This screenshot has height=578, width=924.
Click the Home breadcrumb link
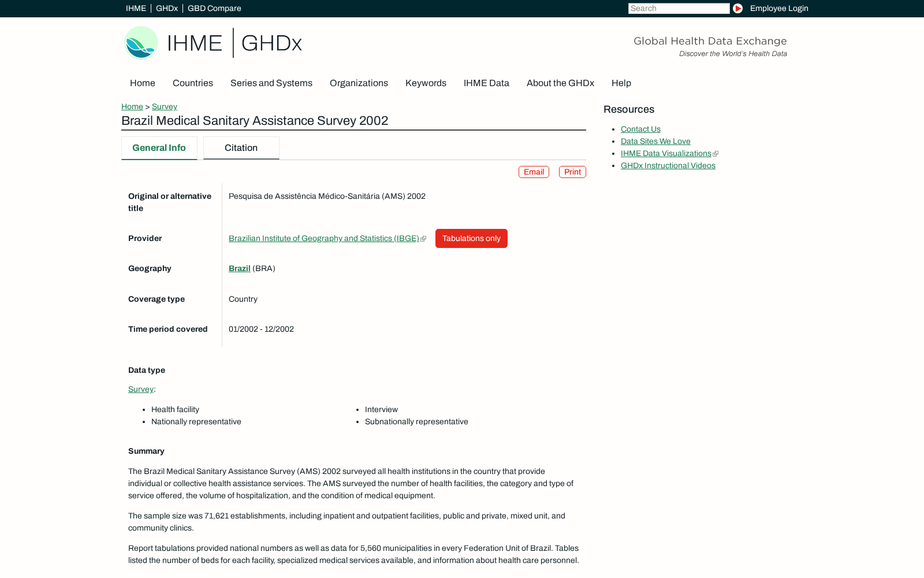(x=132, y=107)
